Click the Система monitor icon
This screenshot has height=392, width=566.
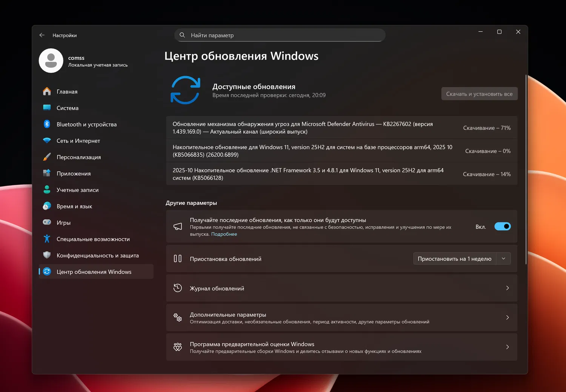(x=47, y=108)
